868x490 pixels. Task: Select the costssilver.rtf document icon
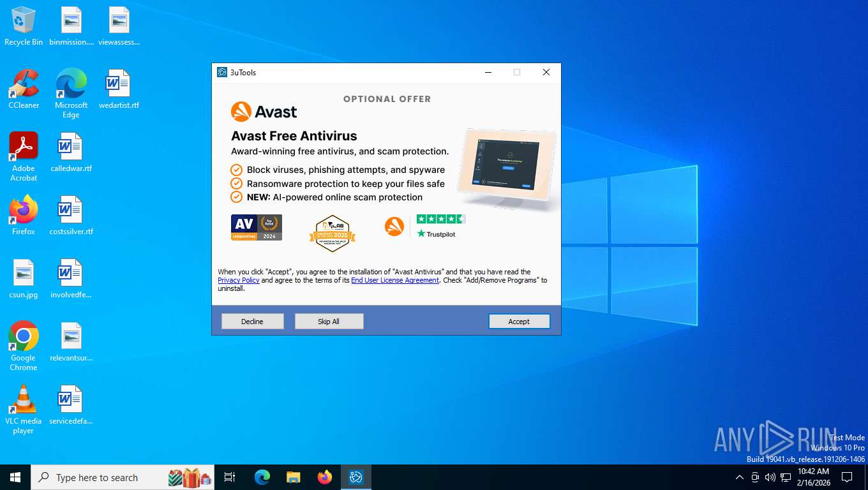71,216
